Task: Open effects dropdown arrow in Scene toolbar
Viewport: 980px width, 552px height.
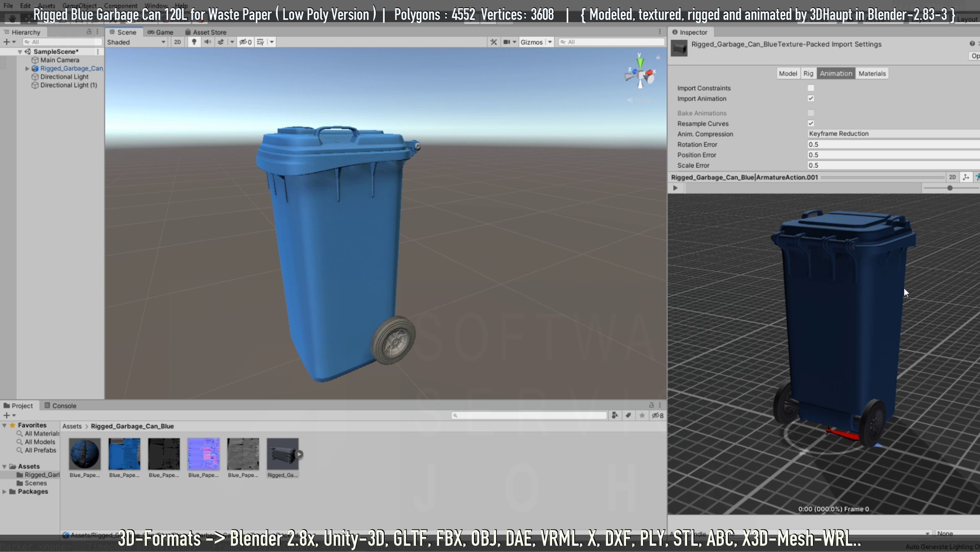Action: [232, 42]
